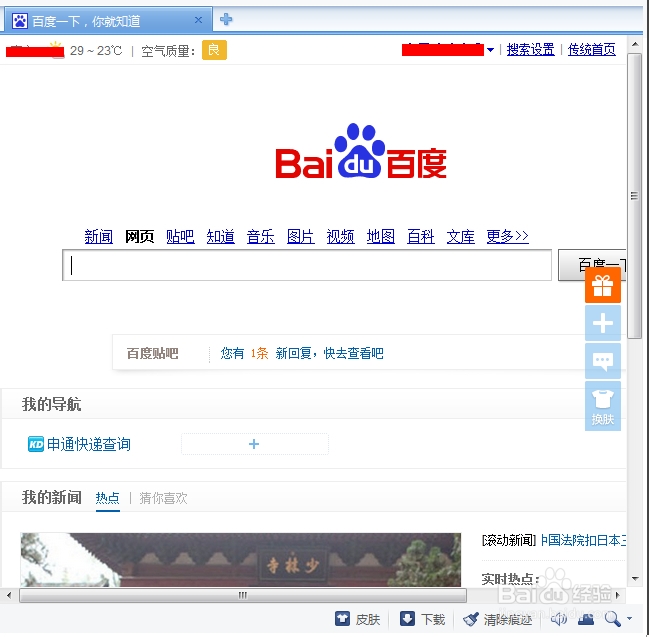Click the Baidu paw favicon in the tab
This screenshot has width=649, height=637.
pos(19,21)
